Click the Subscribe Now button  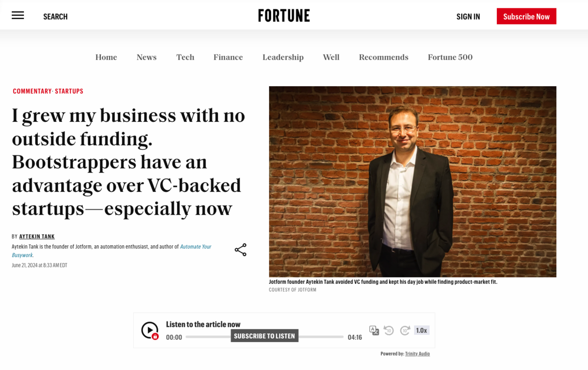(526, 16)
